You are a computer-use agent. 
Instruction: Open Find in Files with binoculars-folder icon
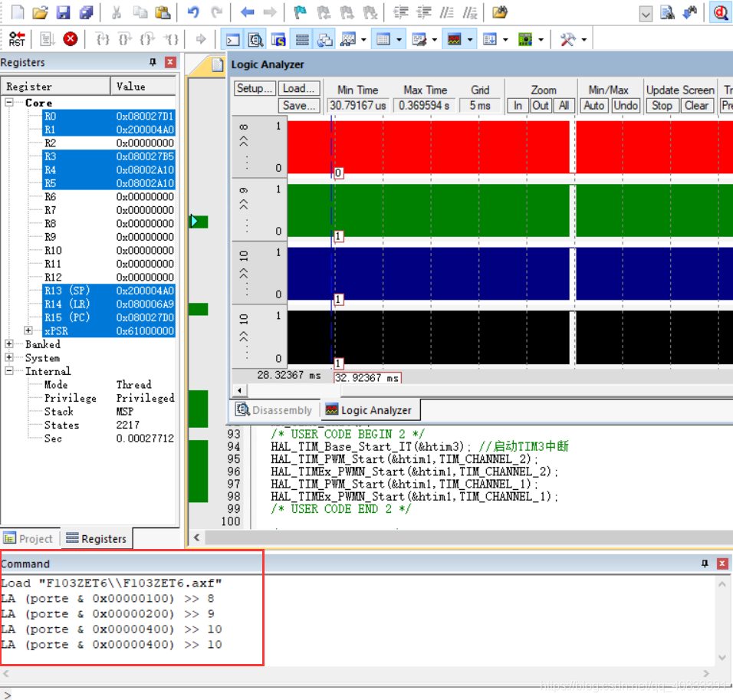click(500, 12)
